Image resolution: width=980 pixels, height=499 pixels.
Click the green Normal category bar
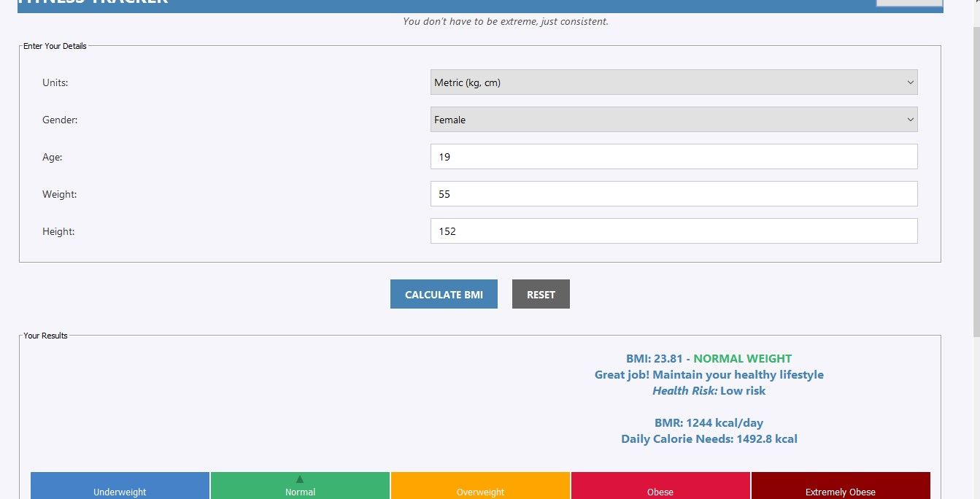[300, 486]
